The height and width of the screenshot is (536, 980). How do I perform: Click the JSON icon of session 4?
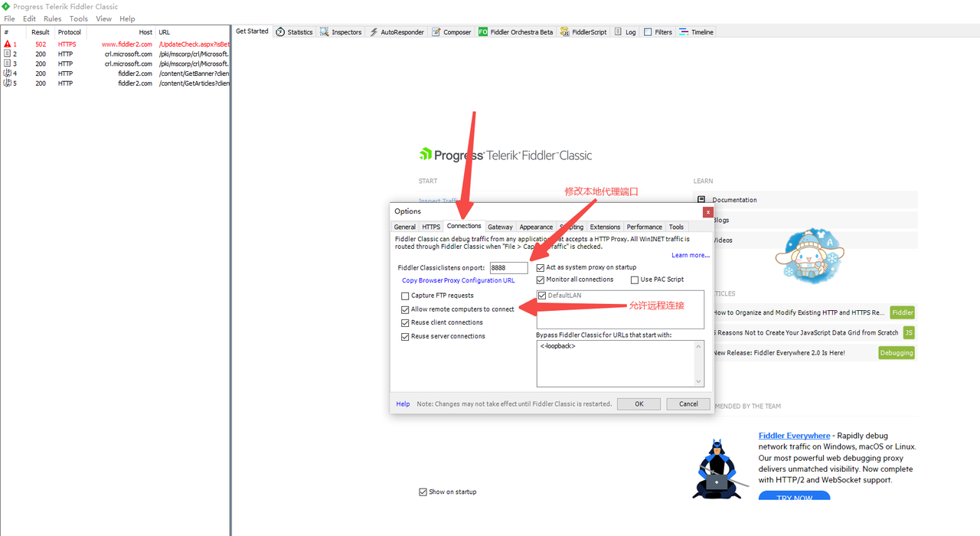click(7, 74)
